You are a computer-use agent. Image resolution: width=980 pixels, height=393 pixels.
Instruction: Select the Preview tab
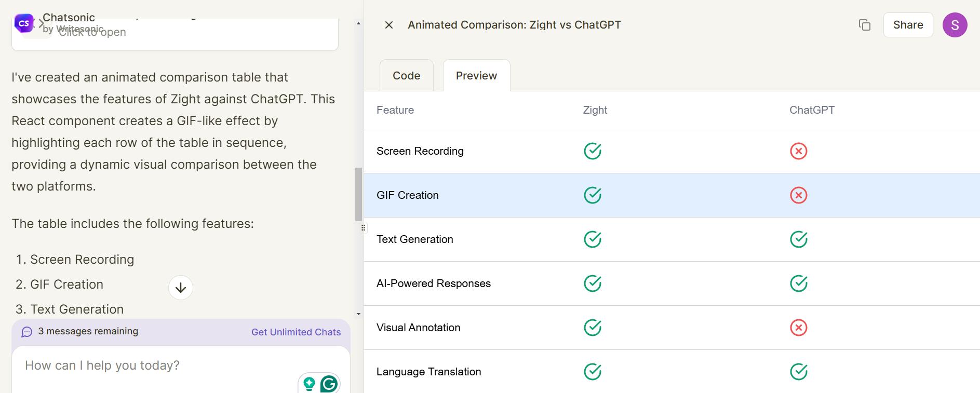pos(476,76)
